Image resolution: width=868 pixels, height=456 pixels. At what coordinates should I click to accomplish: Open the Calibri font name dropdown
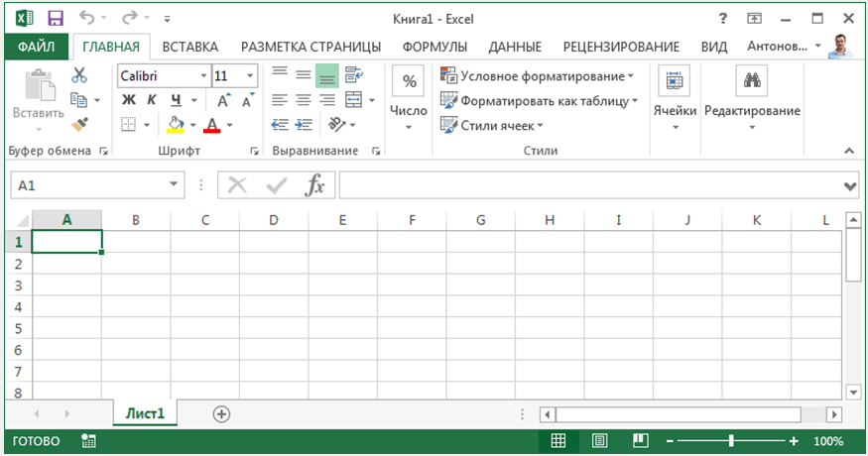coord(203,75)
